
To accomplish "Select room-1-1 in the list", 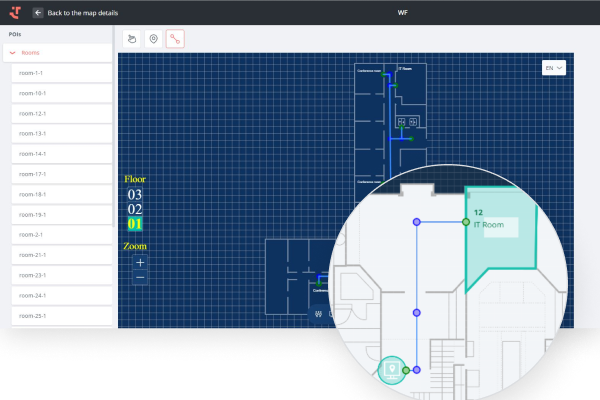I will coord(60,73).
